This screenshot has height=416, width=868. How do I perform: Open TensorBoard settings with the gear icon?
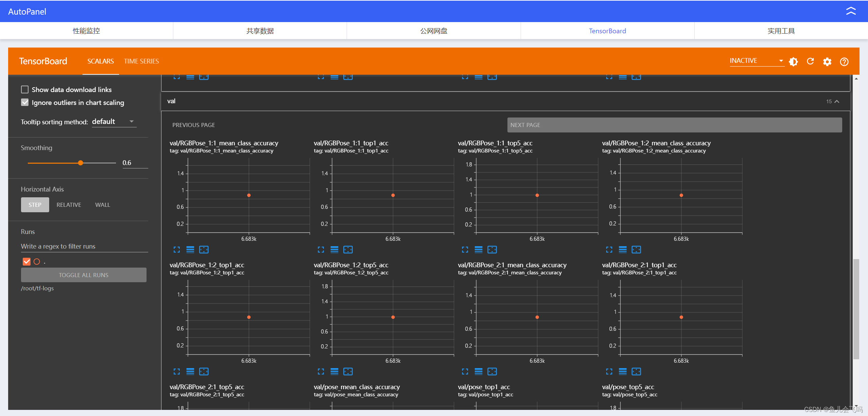pos(827,61)
